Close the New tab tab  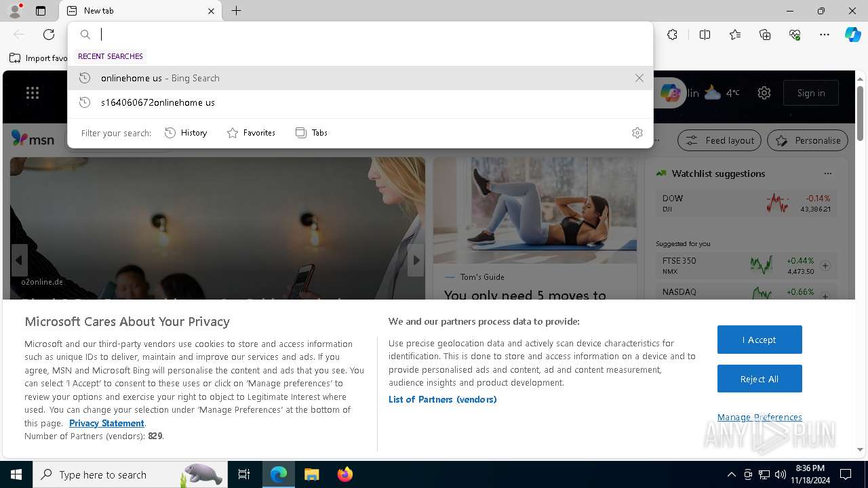(211, 11)
